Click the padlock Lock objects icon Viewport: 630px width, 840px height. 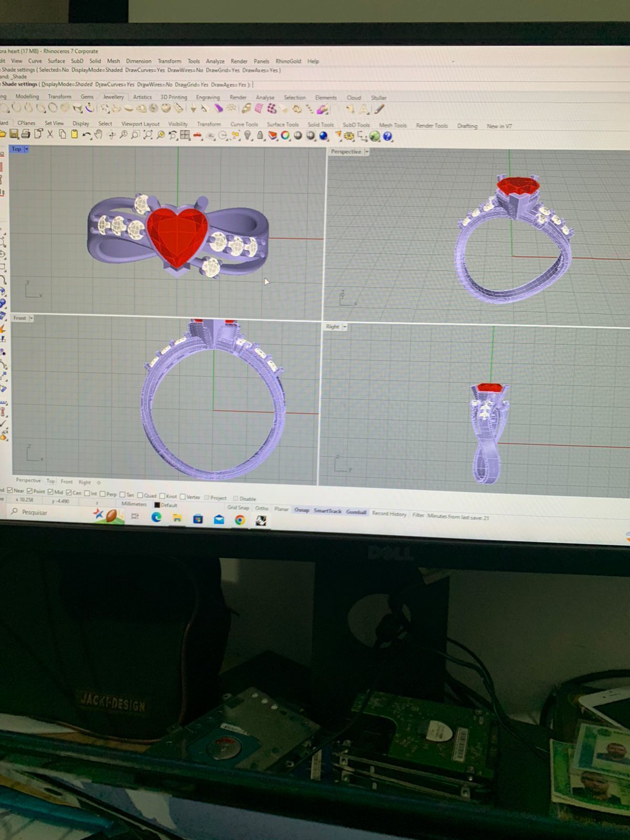tap(260, 136)
